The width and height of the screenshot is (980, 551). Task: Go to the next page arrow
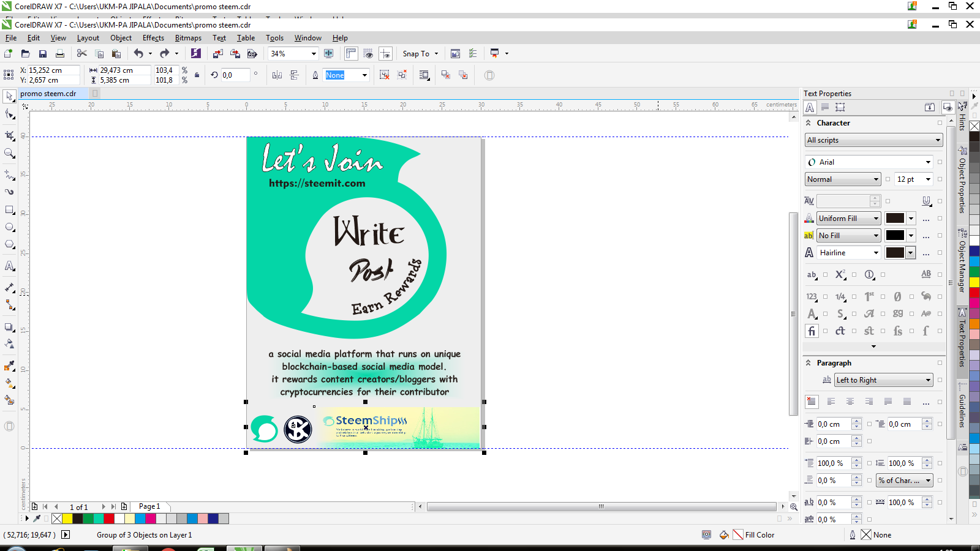pos(104,507)
